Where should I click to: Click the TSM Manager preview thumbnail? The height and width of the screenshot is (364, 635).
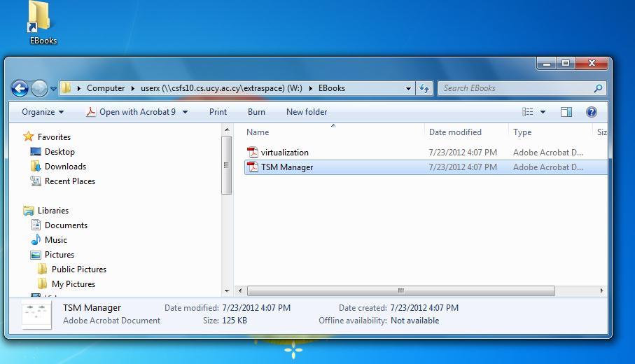click(x=36, y=316)
